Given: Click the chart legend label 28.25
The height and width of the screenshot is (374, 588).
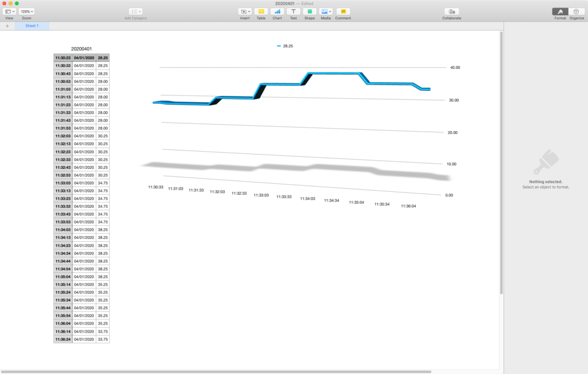Looking at the screenshot, I should click(x=288, y=46).
